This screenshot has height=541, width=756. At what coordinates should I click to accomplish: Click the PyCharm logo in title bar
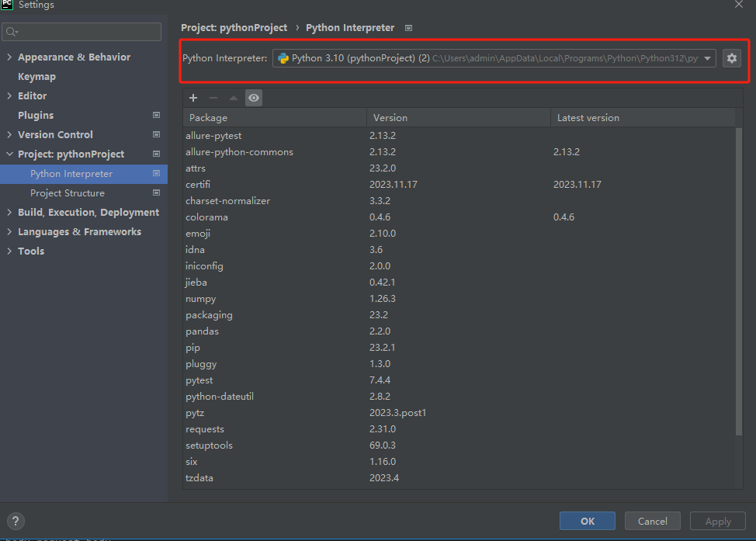coord(7,5)
